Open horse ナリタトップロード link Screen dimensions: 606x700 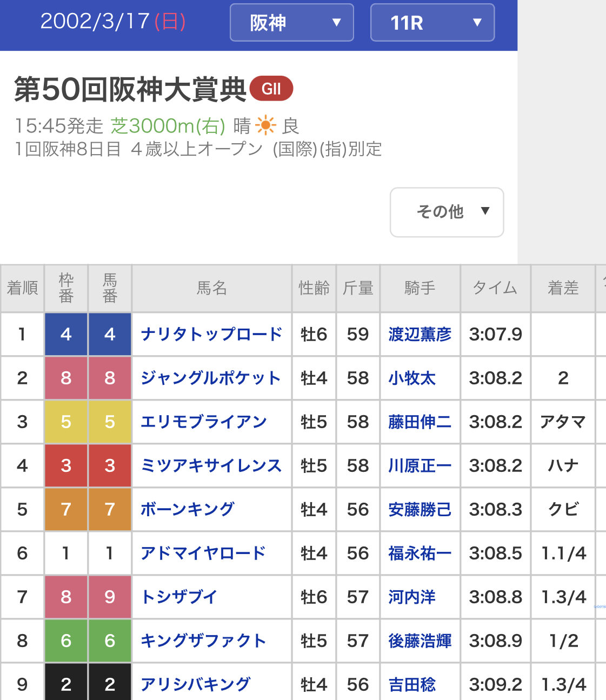211,334
